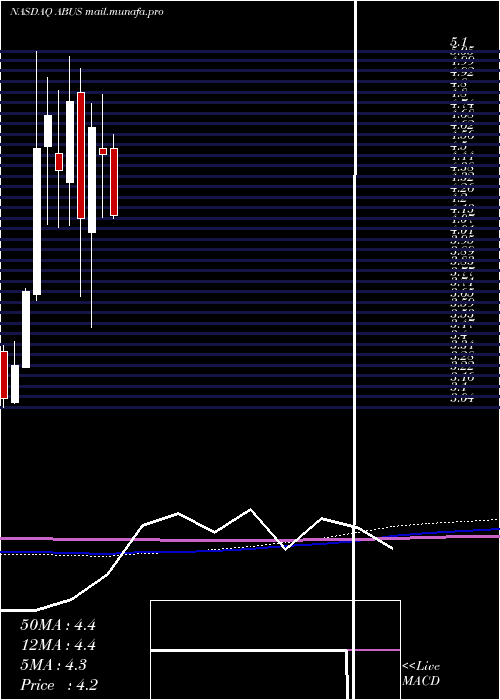
Task: Click the 5.1 top price axis label
Action: pos(459,43)
